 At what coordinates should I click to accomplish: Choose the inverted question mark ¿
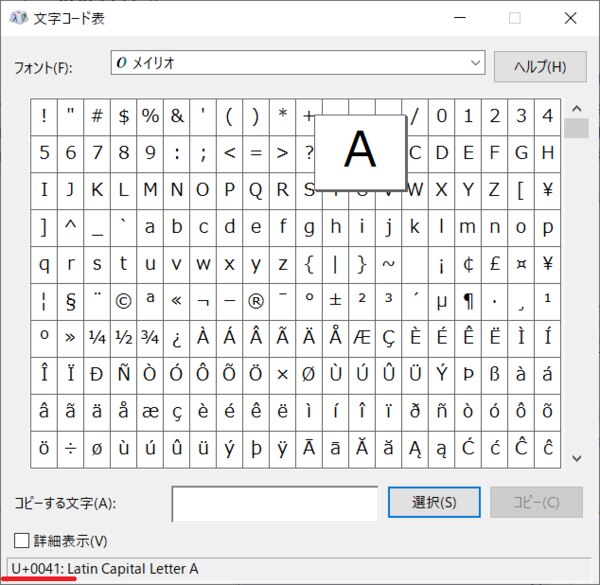tap(176, 337)
